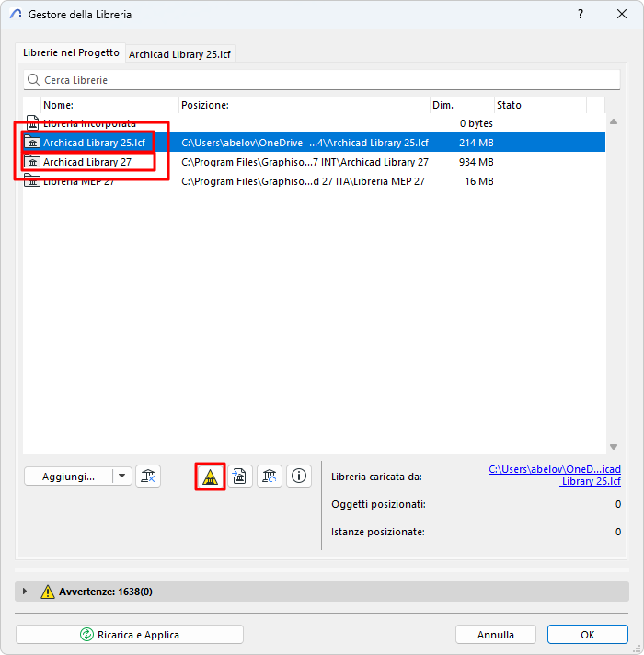Sort by the Posizione column header
The height and width of the screenshot is (655, 644).
[305, 105]
